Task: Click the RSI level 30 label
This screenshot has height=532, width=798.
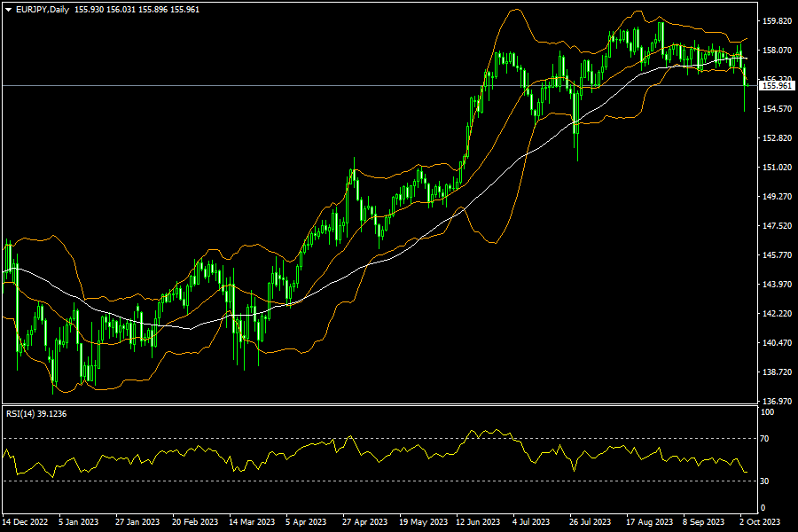Action: pos(764,481)
